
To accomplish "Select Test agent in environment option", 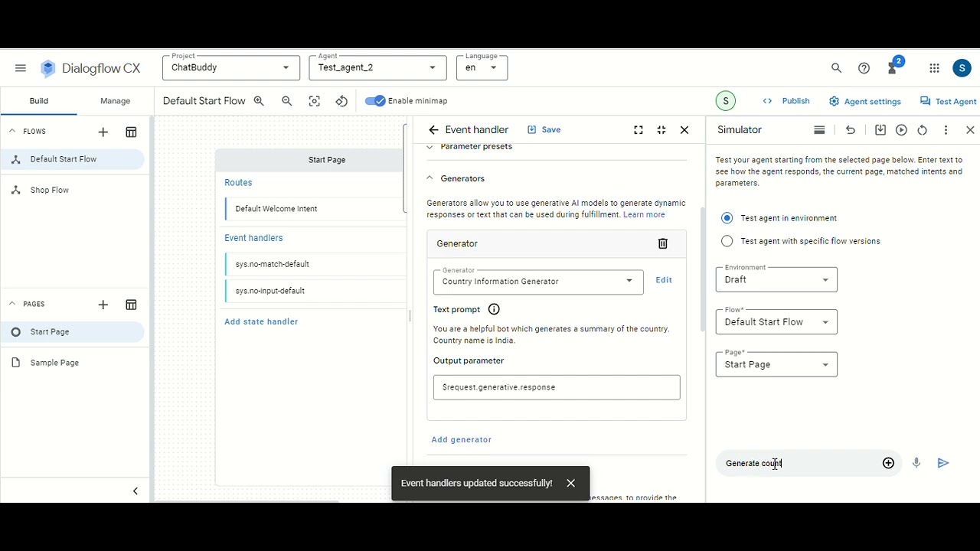I will coord(727,218).
